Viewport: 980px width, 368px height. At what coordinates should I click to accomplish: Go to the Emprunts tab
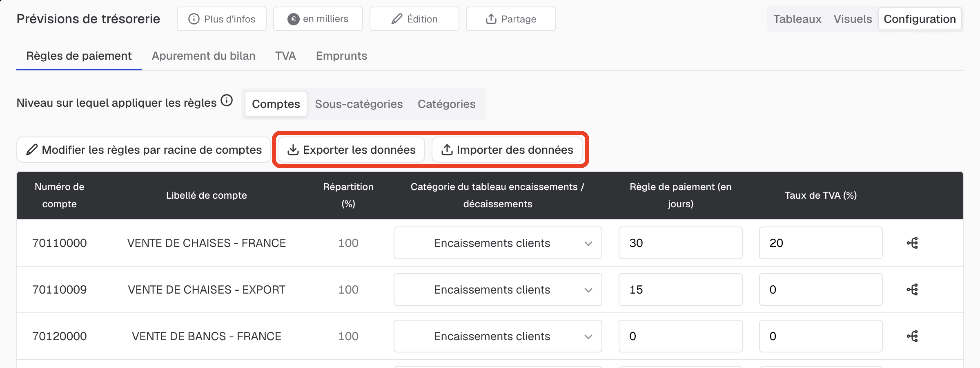341,56
